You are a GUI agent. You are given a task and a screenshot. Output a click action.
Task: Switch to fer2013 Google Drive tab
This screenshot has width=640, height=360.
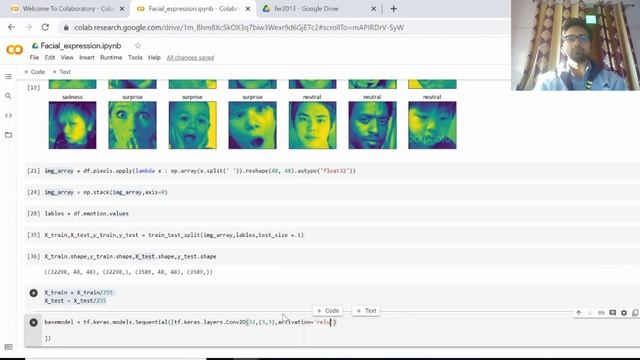pyautogui.click(x=318, y=9)
